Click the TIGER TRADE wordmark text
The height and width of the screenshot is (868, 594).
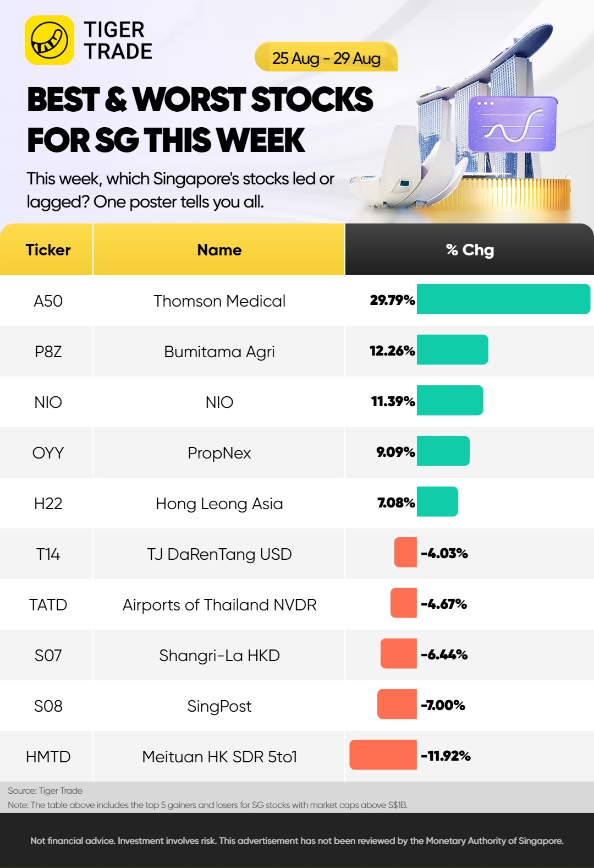[x=118, y=40]
